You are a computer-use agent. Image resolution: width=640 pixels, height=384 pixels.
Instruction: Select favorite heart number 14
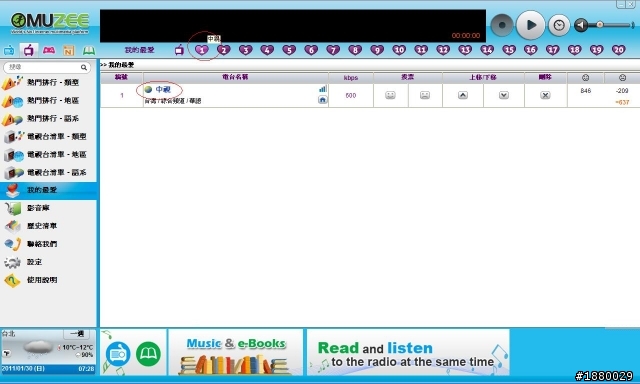point(487,50)
